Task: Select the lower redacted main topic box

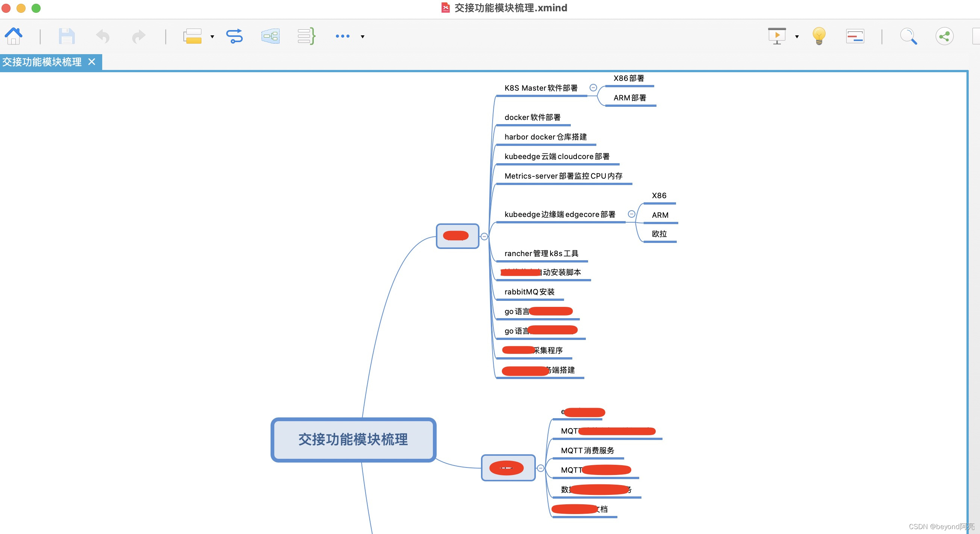Action: click(508, 468)
